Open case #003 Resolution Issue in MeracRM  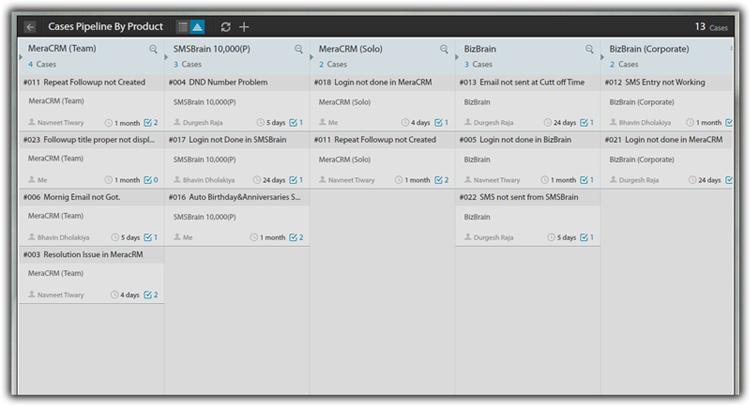coord(85,255)
